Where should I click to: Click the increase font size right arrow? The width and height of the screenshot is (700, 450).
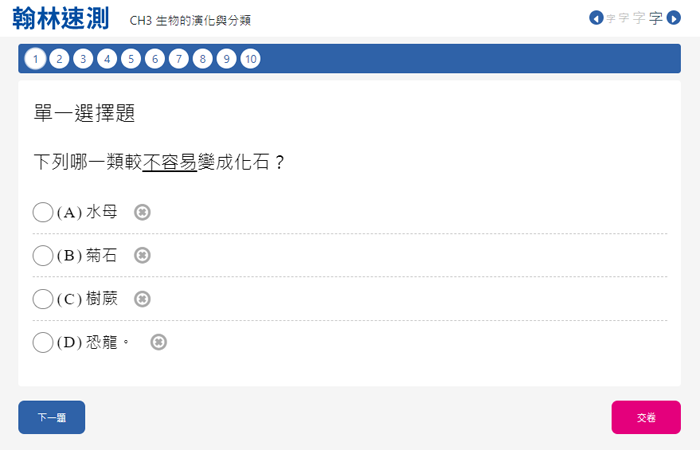673,18
